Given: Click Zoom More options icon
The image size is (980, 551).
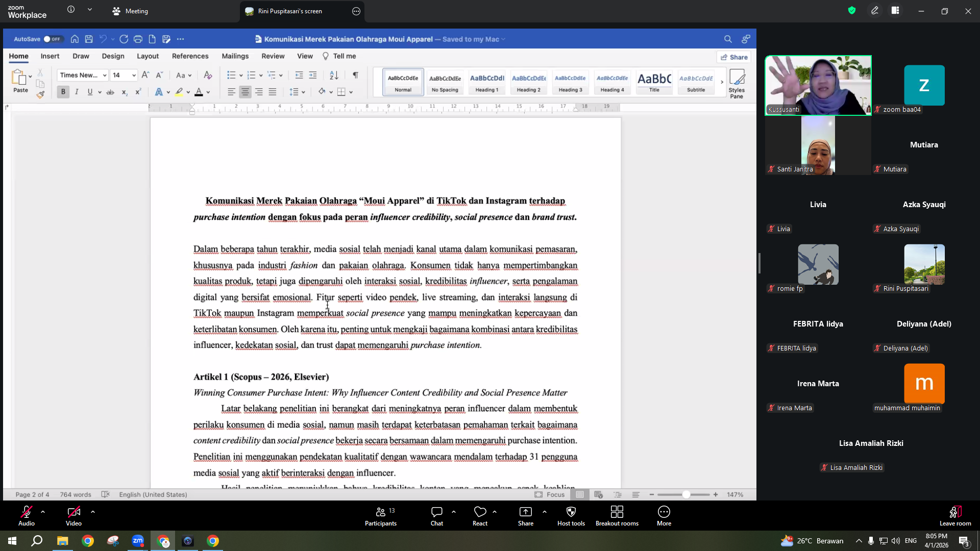Looking at the screenshot, I should tap(664, 516).
